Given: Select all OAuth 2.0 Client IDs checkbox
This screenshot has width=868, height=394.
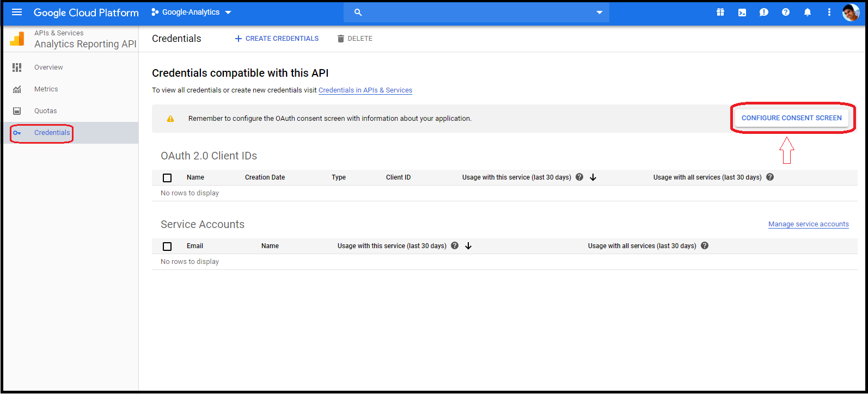Looking at the screenshot, I should click(167, 178).
